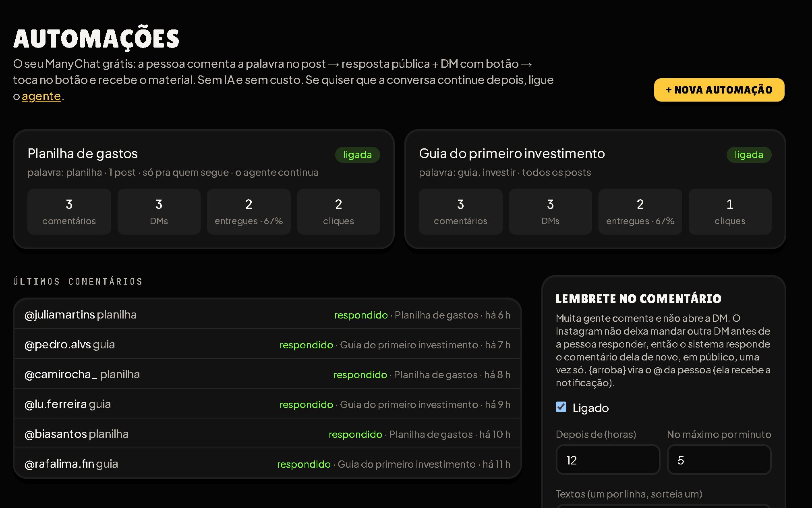This screenshot has height=508, width=812.
Task: Click the Automações page title
Action: coord(96,39)
